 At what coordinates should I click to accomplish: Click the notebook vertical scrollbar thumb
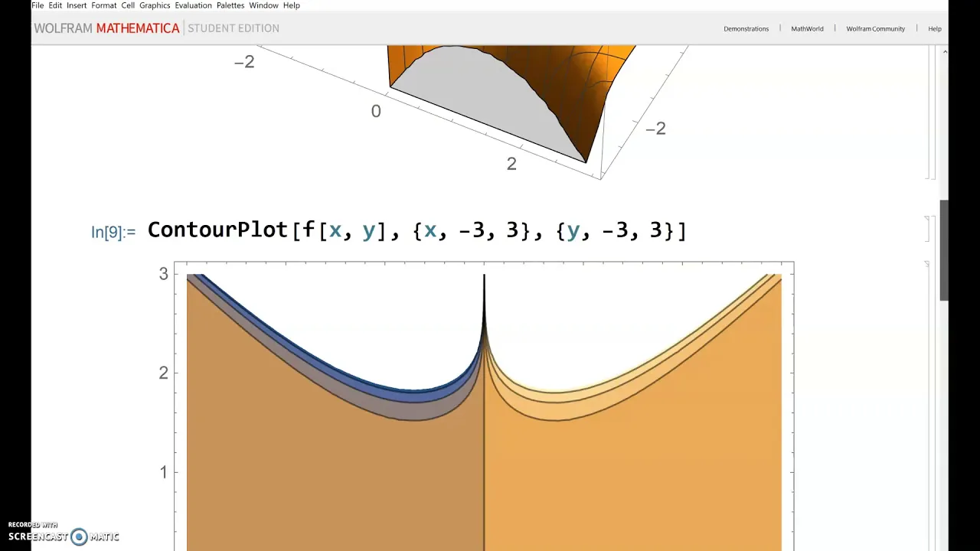point(944,250)
